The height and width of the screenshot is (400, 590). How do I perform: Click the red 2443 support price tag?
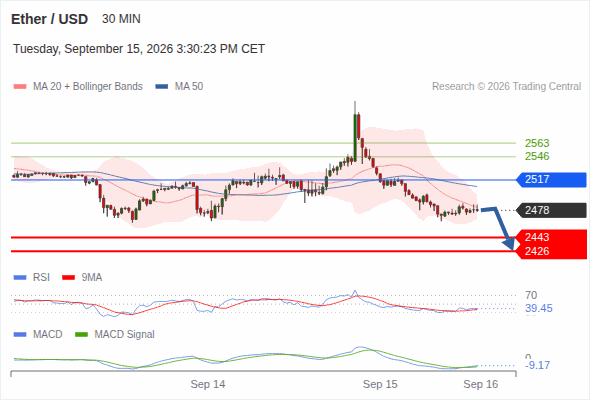click(x=551, y=237)
